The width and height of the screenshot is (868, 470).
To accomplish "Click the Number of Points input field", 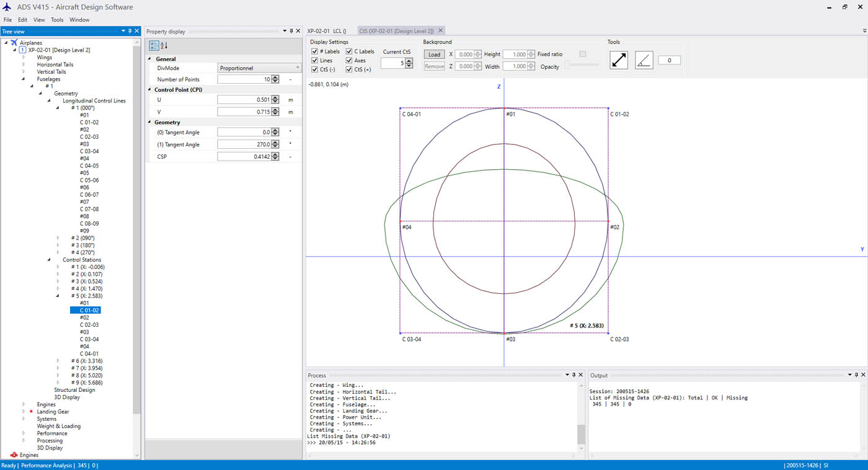I will pos(245,79).
